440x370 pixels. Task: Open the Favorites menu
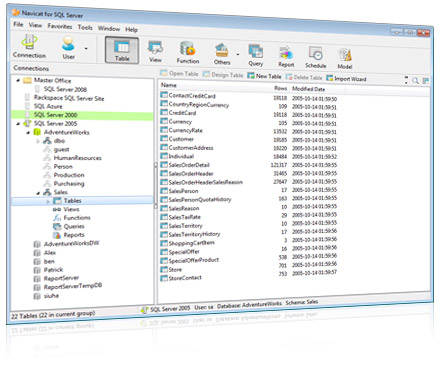60,26
